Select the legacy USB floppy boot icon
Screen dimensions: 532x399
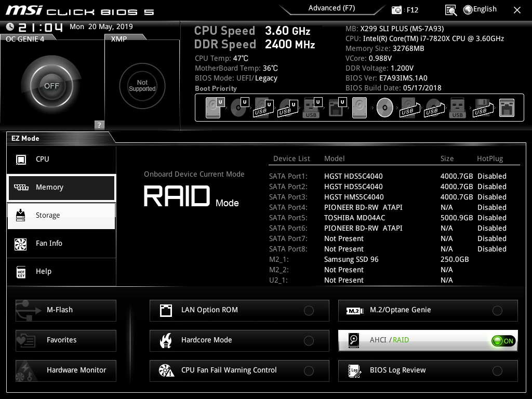click(483, 108)
